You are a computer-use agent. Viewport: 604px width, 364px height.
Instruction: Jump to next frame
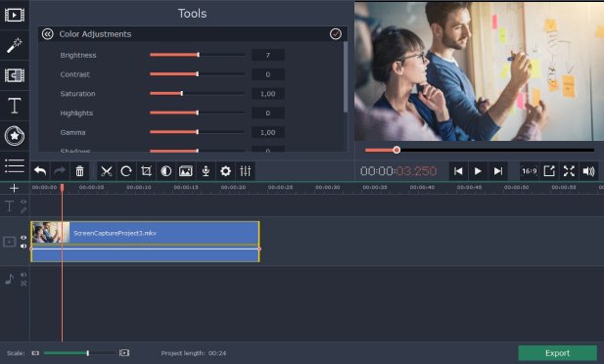497,171
